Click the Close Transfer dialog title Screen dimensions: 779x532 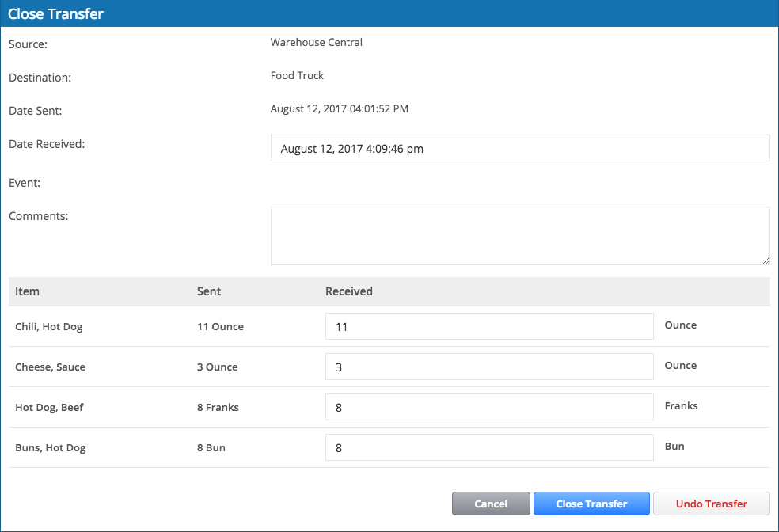point(55,14)
